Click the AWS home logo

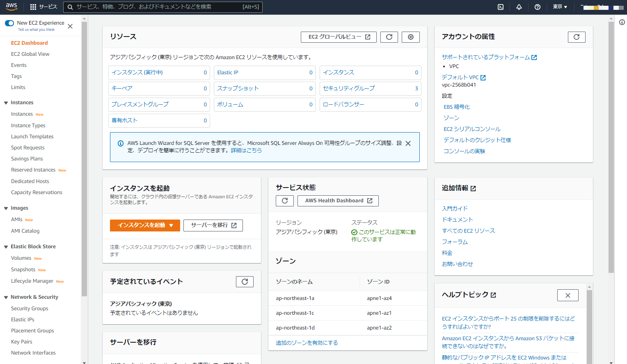[x=11, y=7]
